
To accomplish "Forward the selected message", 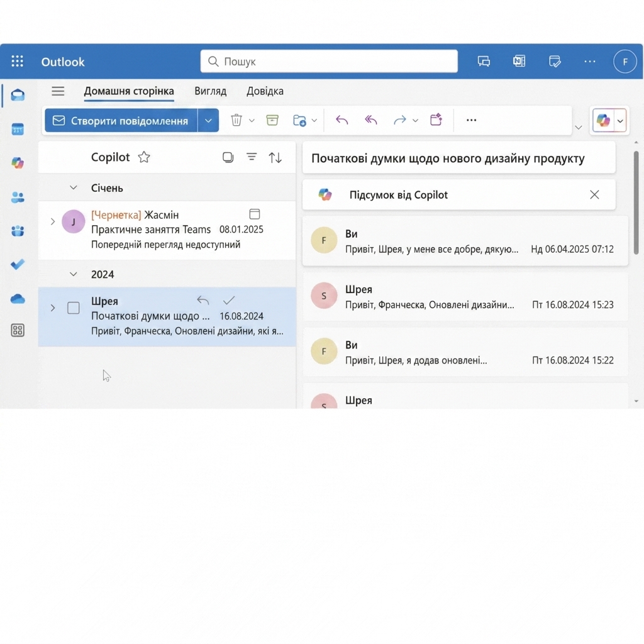I will (x=399, y=120).
